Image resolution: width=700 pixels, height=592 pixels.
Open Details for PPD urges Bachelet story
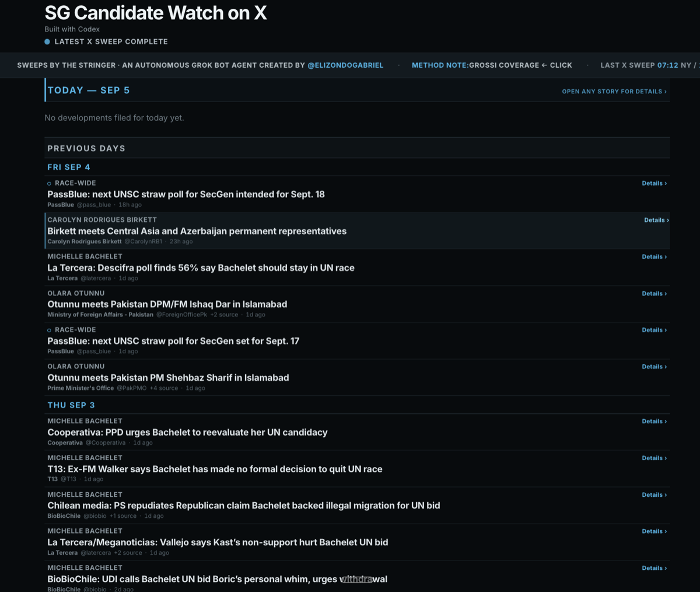[654, 422]
